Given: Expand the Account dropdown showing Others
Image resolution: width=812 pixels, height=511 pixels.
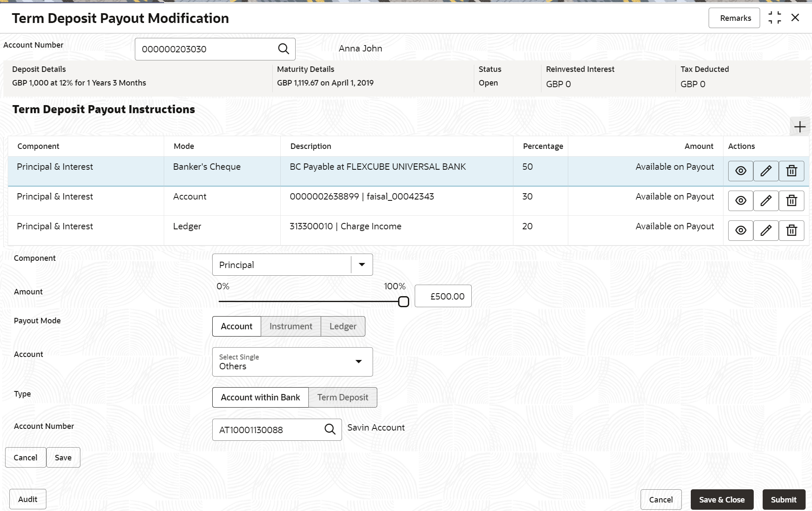Looking at the screenshot, I should pyautogui.click(x=293, y=362).
